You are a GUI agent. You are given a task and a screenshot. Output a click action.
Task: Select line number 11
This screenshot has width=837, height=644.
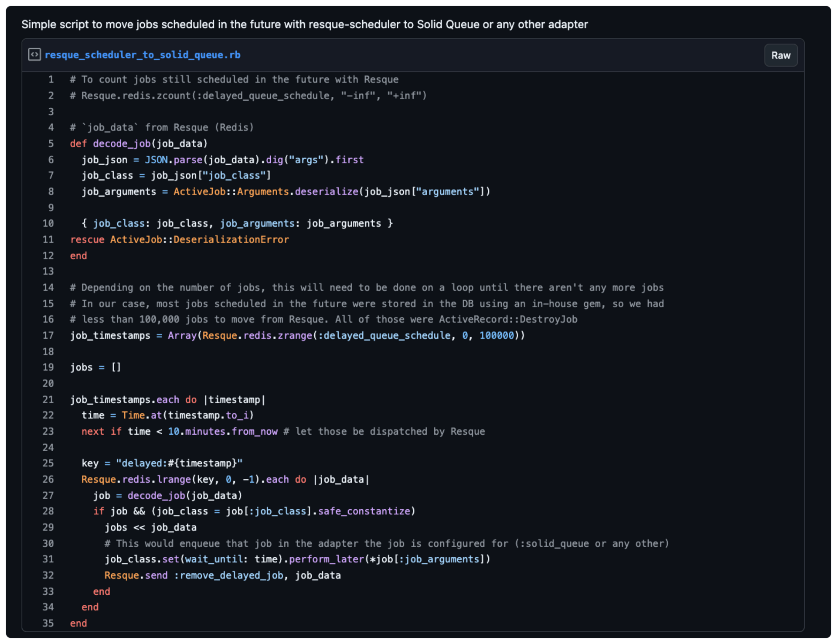click(x=48, y=240)
